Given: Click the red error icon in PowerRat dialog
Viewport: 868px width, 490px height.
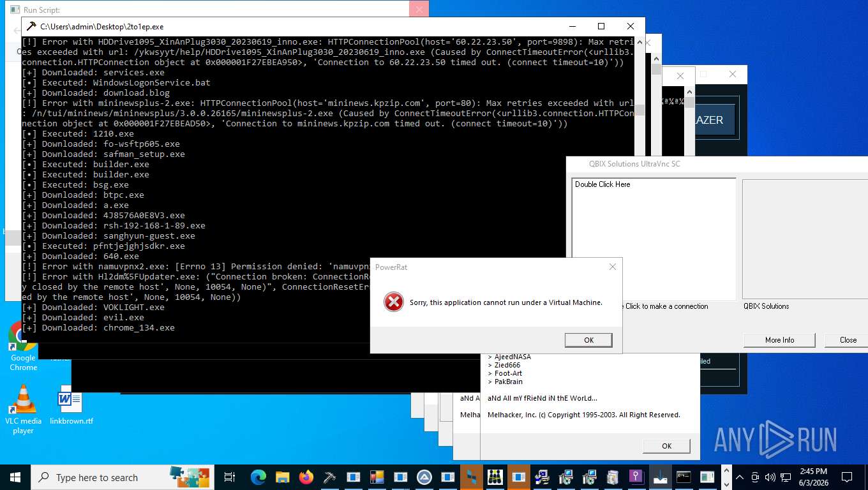Looking at the screenshot, I should (394, 302).
